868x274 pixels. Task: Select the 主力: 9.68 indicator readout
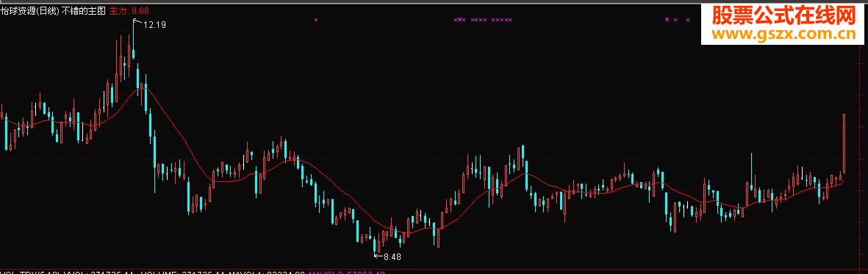pos(129,11)
